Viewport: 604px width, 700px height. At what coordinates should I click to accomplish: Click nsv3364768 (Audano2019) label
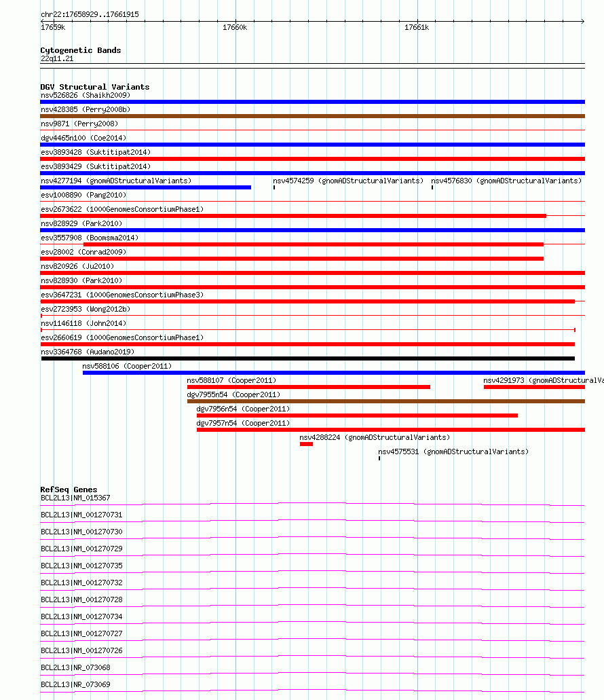tap(88, 352)
